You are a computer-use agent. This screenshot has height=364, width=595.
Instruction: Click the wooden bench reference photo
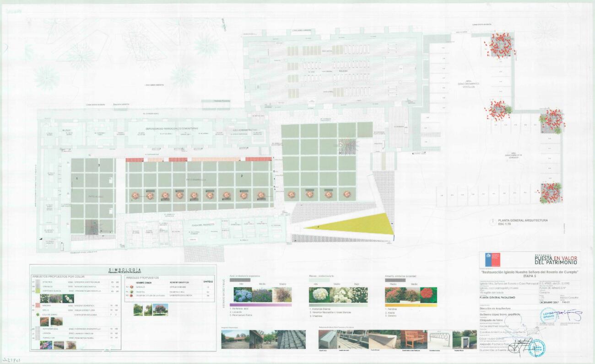click(413, 339)
